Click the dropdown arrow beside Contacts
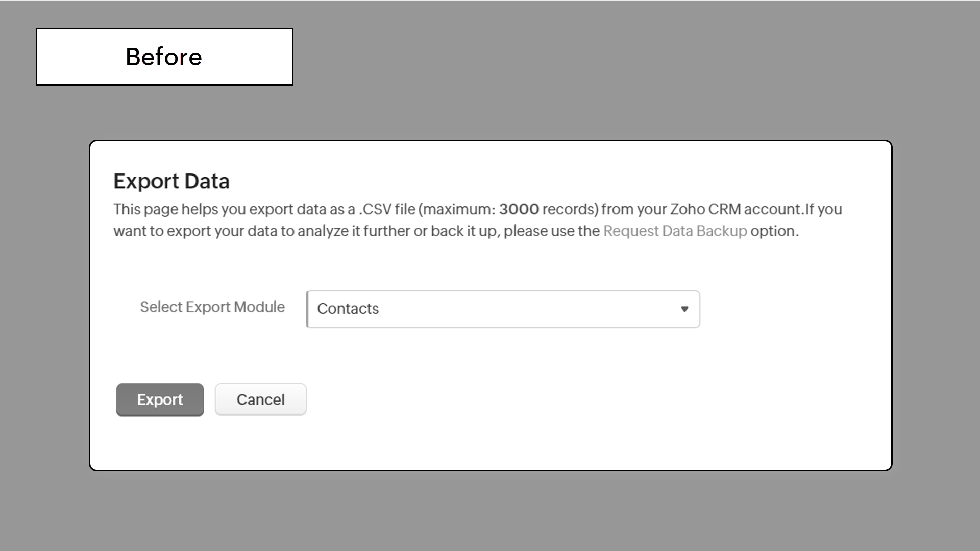 [x=684, y=309]
